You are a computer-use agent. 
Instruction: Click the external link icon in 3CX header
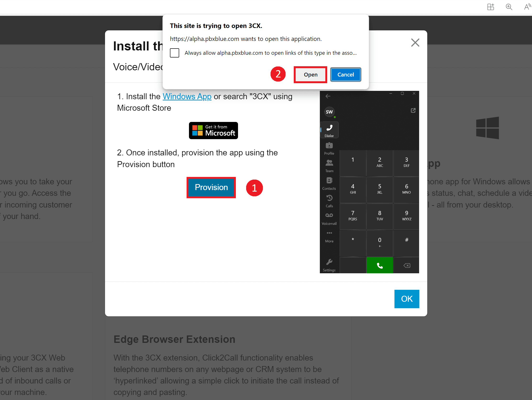(x=413, y=111)
